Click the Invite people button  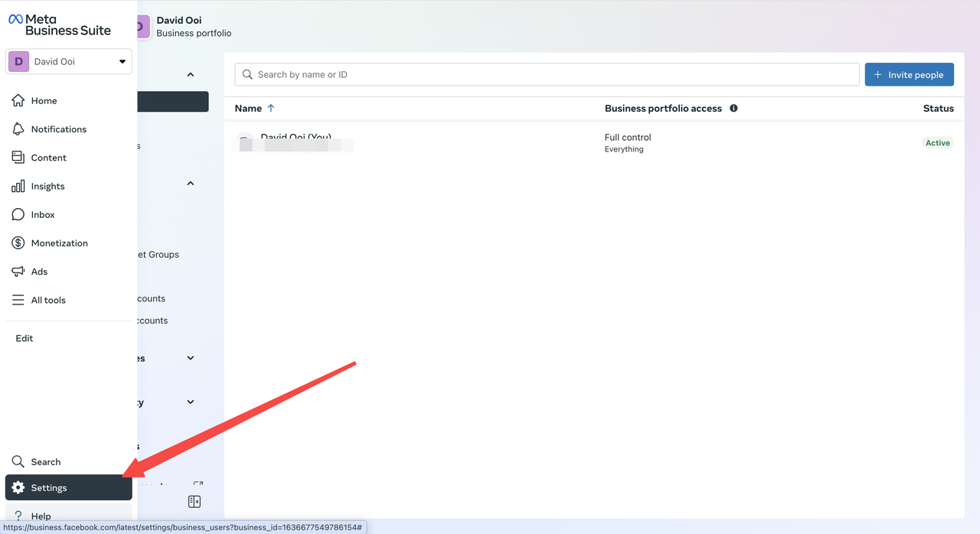[x=909, y=75]
